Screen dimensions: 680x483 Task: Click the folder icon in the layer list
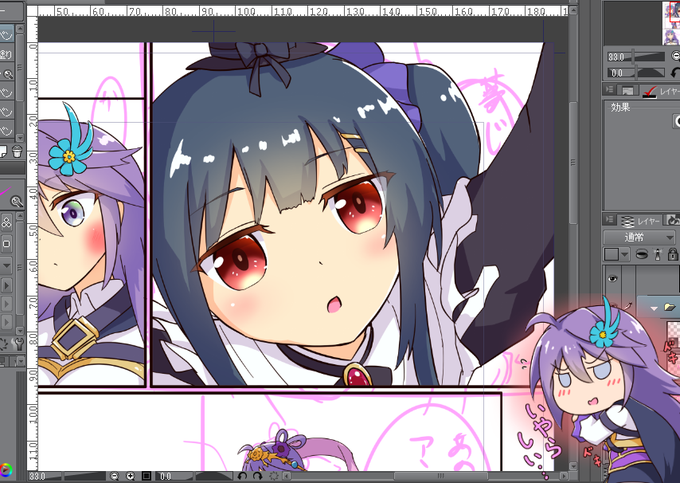tap(670, 307)
